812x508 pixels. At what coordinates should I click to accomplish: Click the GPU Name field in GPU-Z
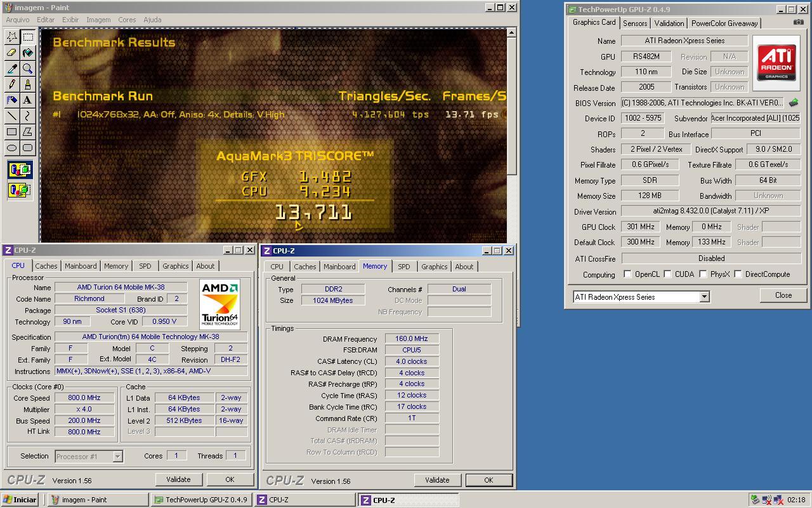pyautogui.click(x=684, y=41)
